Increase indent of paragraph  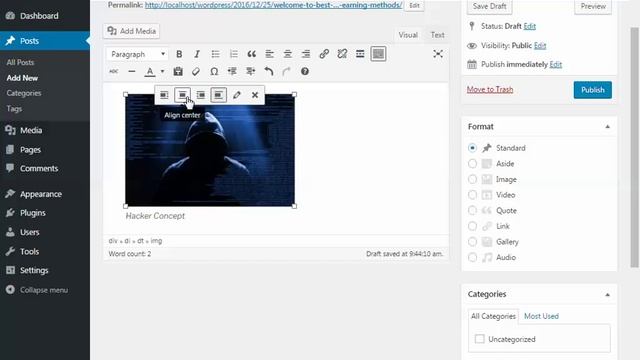(251, 71)
